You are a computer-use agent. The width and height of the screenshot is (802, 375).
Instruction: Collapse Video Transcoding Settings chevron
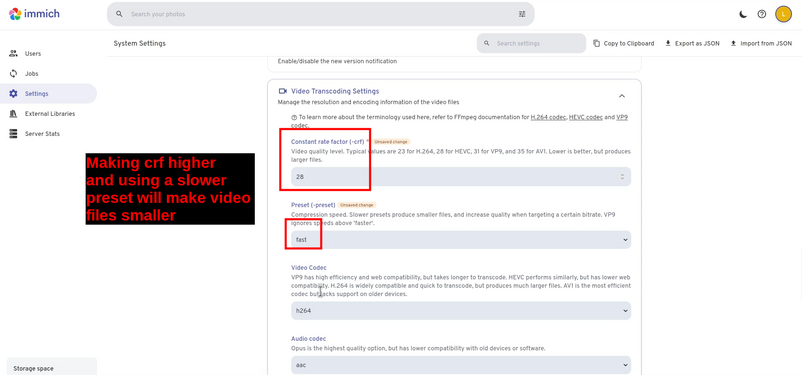[x=621, y=96]
